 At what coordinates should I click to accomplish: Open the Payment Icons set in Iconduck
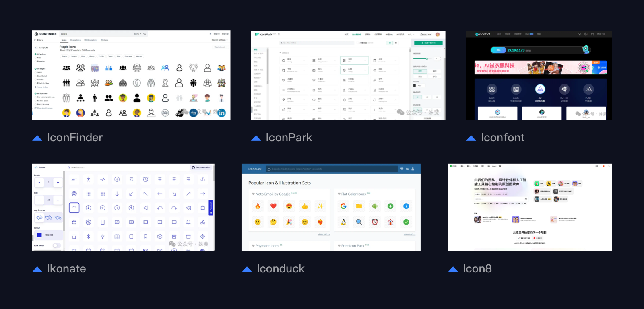[x=267, y=246]
